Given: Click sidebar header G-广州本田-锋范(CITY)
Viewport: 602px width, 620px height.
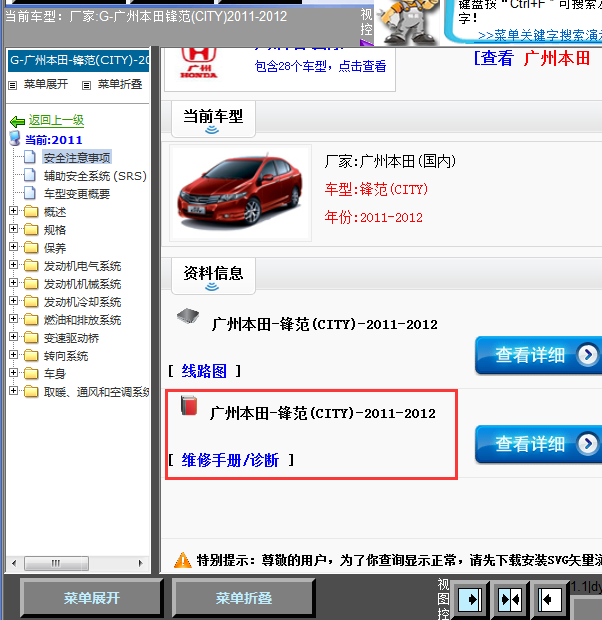Looking at the screenshot, I should 78,60.
